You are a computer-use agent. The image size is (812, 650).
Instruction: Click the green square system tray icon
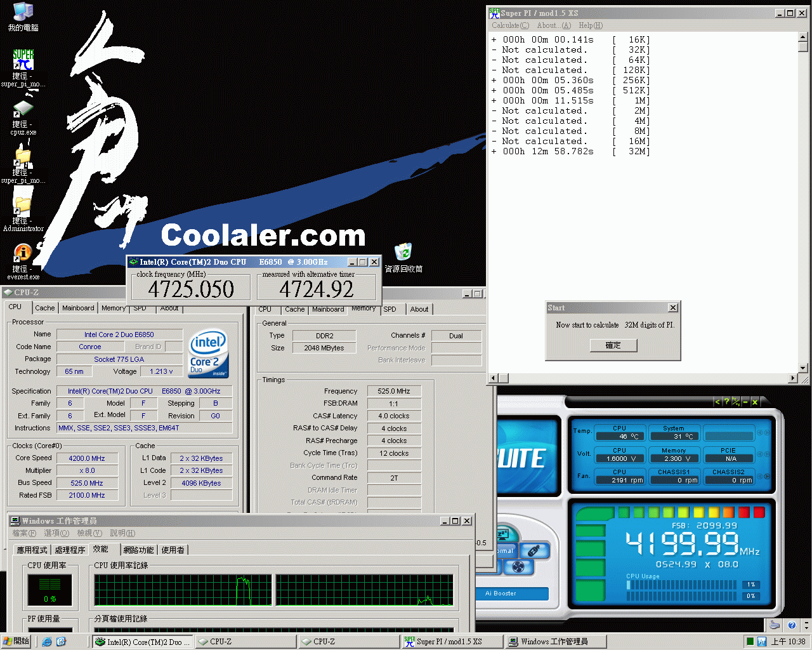pos(750,642)
